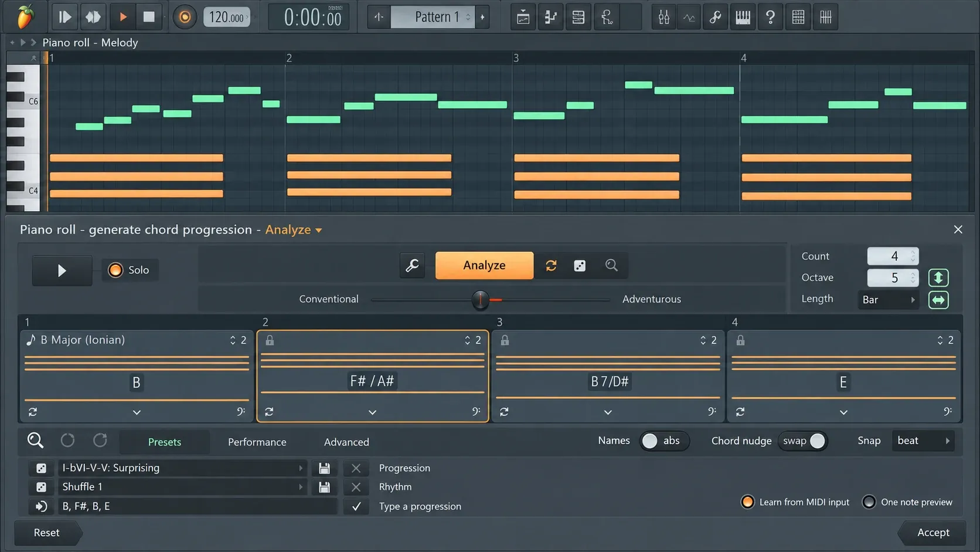Open the Length Bar dropdown

coord(888,300)
